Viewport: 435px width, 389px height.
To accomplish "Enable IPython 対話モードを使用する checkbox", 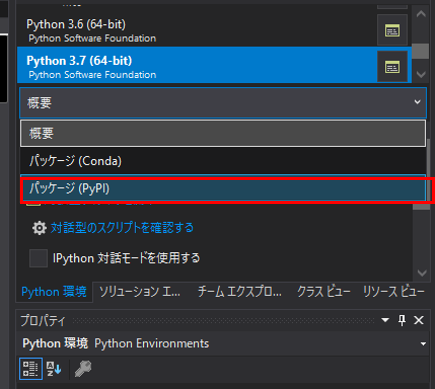I will (x=38, y=258).
